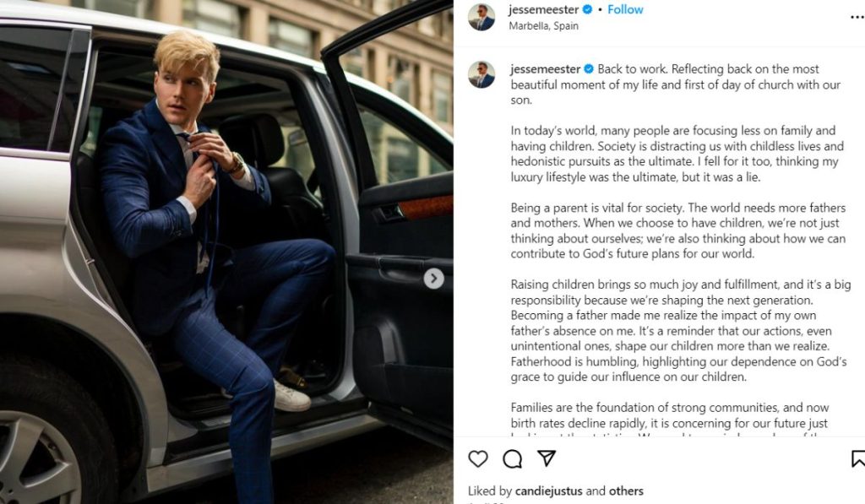Follow the jessemeester account

pos(625,10)
